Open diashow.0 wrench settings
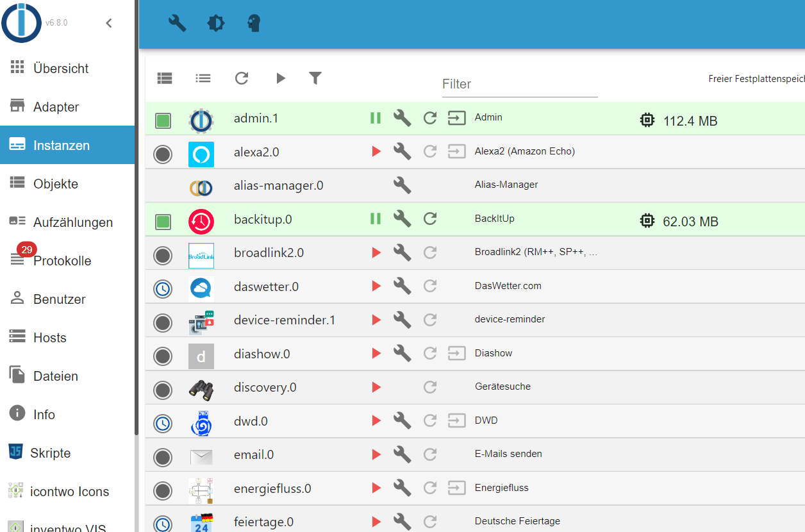This screenshot has height=532, width=805. pos(402,354)
